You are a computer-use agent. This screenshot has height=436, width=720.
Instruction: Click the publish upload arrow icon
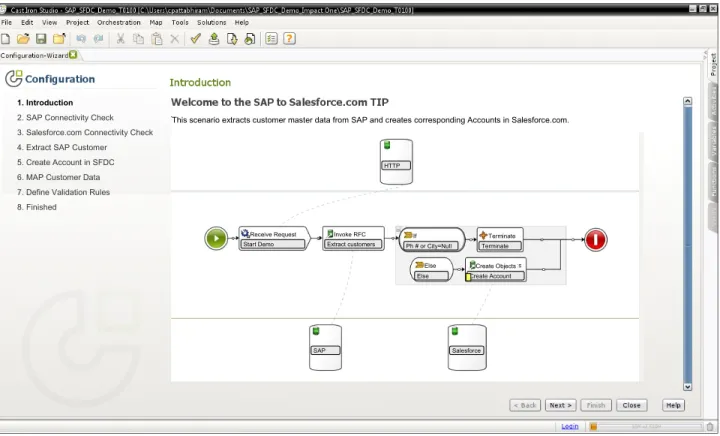[x=214, y=39]
